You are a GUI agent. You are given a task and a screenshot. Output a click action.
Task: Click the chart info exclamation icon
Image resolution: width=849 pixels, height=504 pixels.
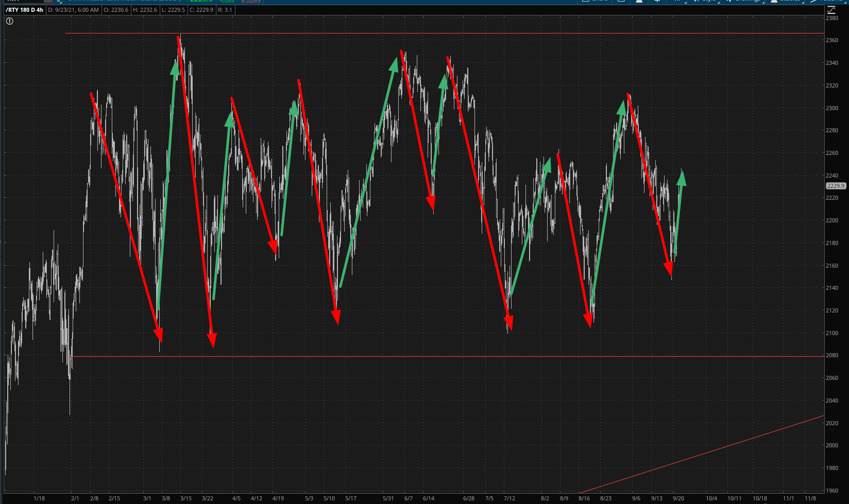[10, 21]
